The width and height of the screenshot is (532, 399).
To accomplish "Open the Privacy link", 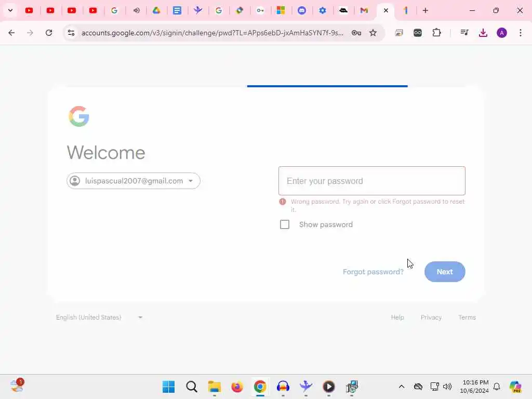I will (431, 317).
